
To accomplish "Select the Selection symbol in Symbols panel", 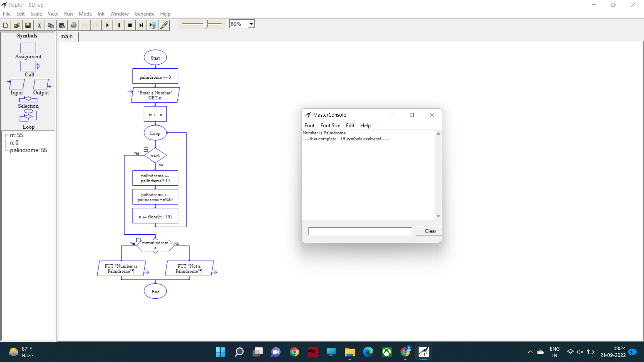I will [x=28, y=100].
